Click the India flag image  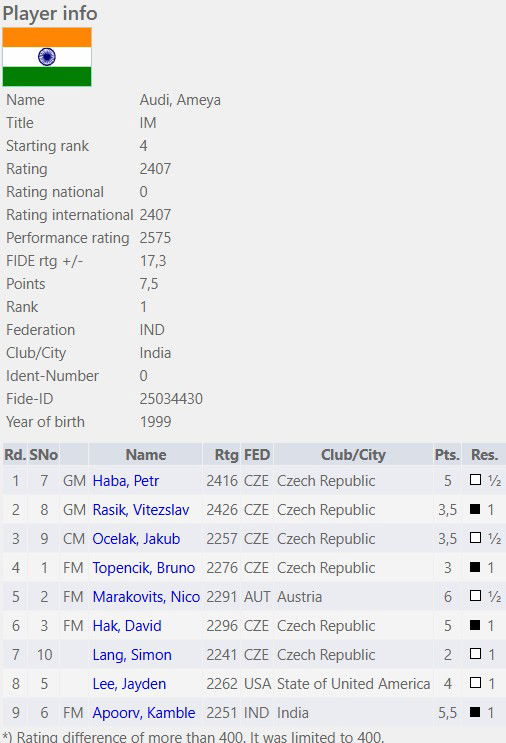point(47,57)
